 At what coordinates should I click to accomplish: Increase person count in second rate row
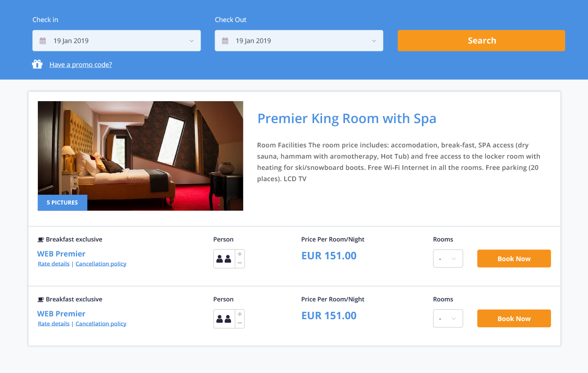(x=240, y=314)
